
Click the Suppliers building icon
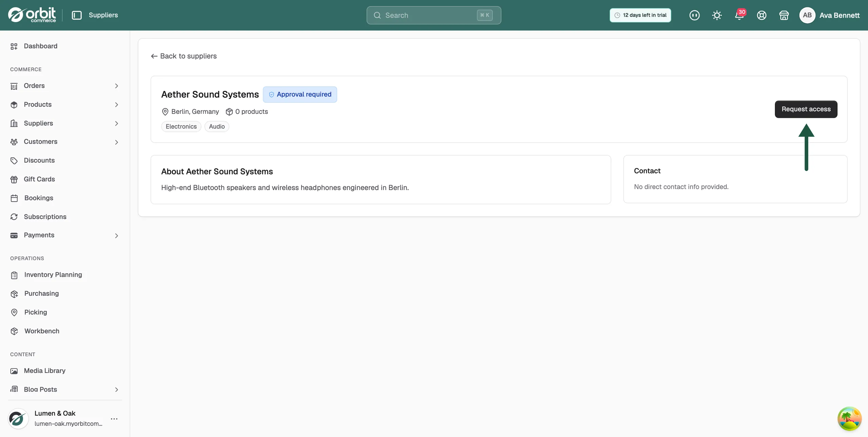[x=14, y=123]
